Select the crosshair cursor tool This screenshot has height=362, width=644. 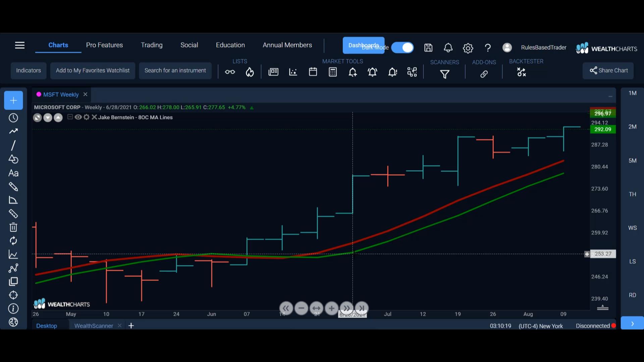tap(13, 100)
